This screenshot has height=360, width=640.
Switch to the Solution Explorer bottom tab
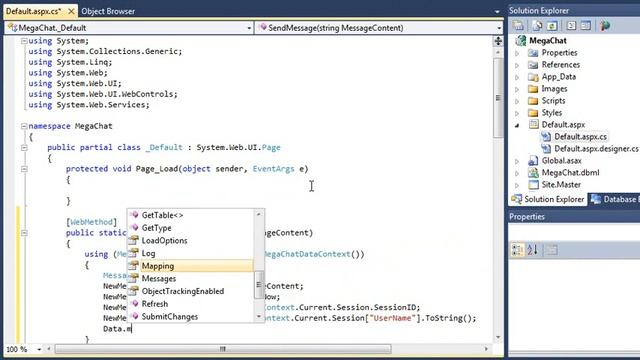click(x=548, y=199)
